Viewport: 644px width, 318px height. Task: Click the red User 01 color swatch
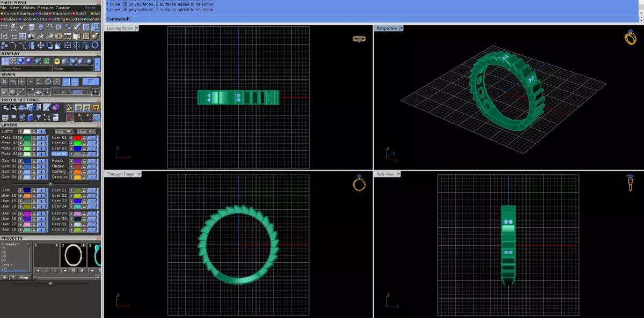[x=77, y=138]
